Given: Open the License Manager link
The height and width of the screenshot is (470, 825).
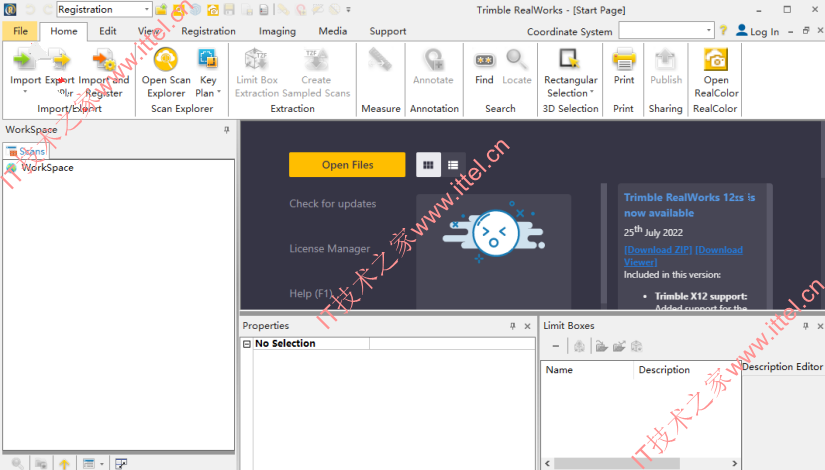Looking at the screenshot, I should [x=329, y=248].
